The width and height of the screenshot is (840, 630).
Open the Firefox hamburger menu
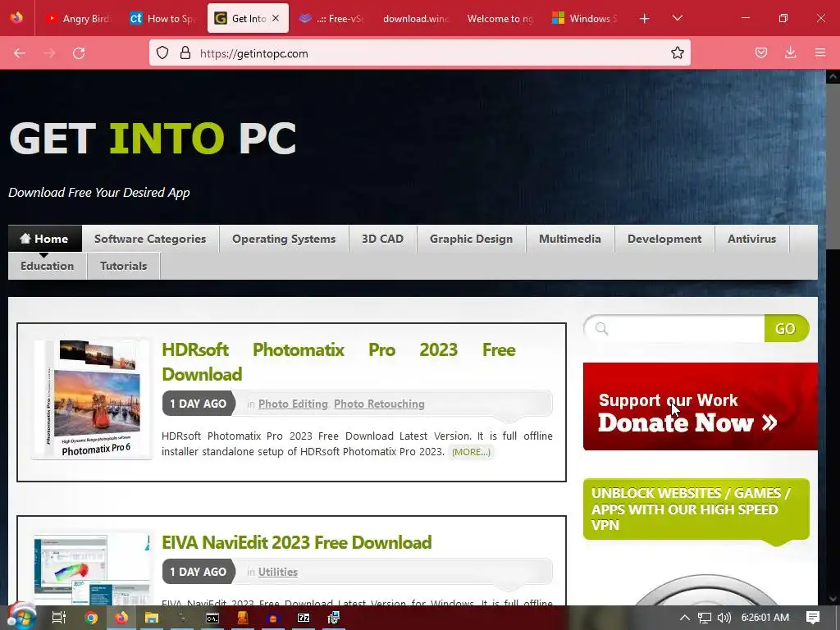pyautogui.click(x=819, y=53)
